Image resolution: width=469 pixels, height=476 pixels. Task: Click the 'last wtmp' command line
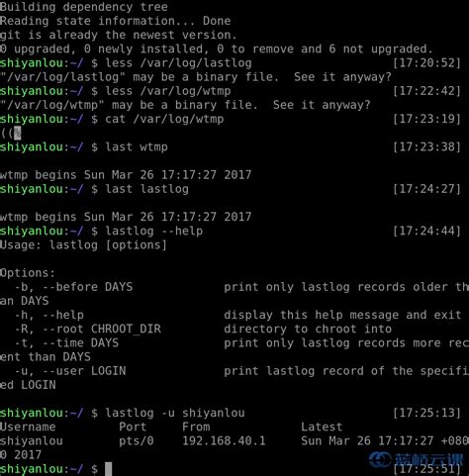click(x=137, y=147)
